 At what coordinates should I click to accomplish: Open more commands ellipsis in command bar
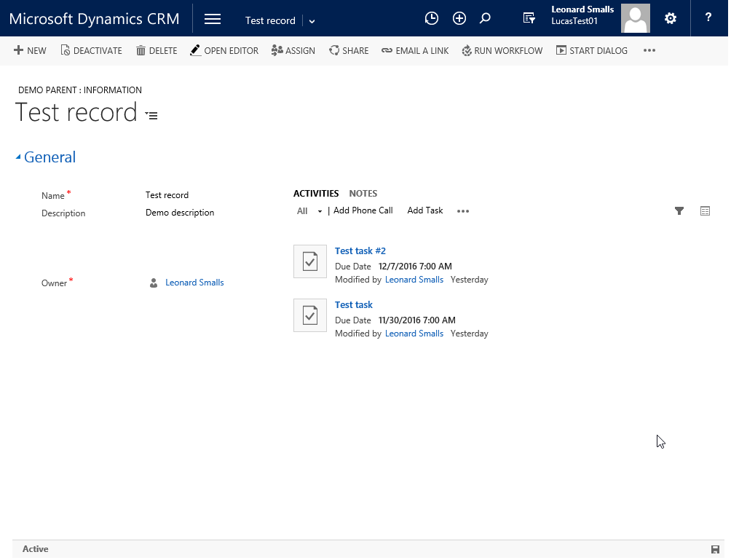(x=649, y=50)
